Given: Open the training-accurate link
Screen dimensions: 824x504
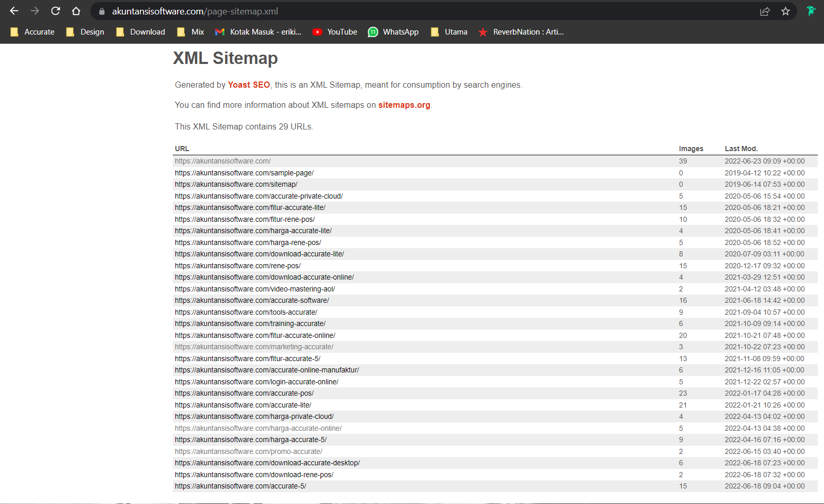Looking at the screenshot, I should point(250,324).
